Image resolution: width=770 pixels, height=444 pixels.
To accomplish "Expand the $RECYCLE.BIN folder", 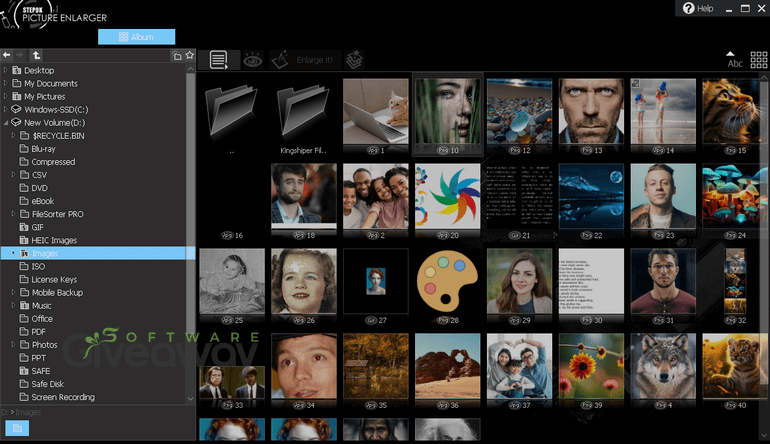I will (x=13, y=136).
